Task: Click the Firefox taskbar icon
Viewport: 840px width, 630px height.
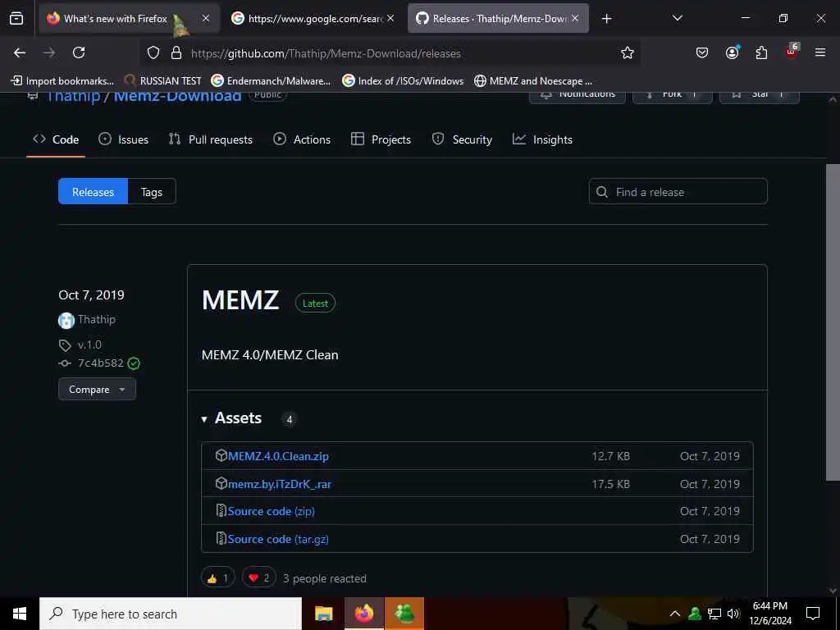Action: (x=363, y=614)
